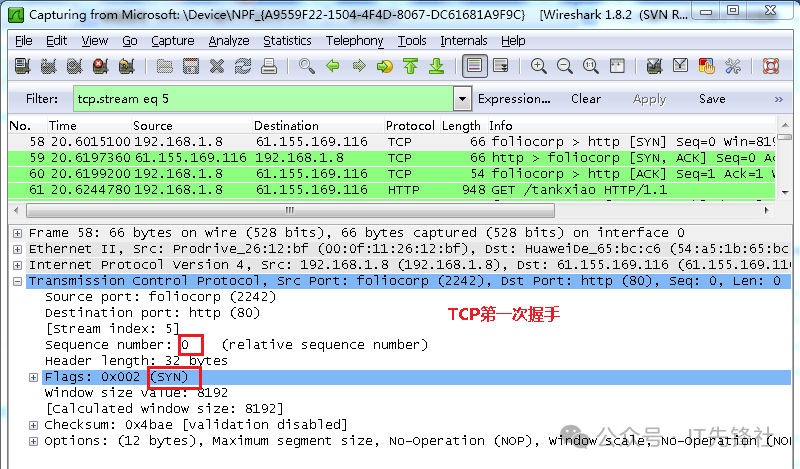
Task: Click the print packets icon
Action: pyautogui.click(x=268, y=66)
